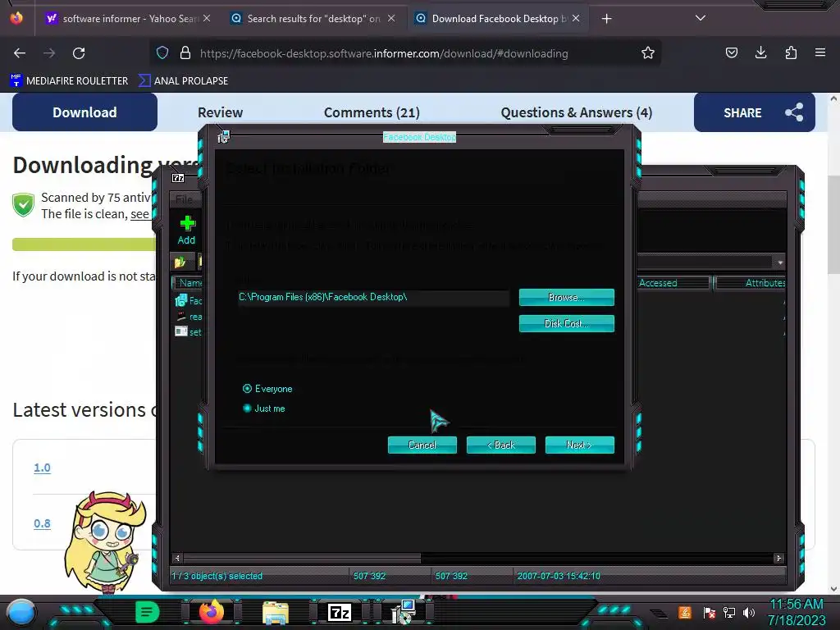The width and height of the screenshot is (840, 630).
Task: Switch to 'Search results for desktop' tab
Action: (x=313, y=19)
